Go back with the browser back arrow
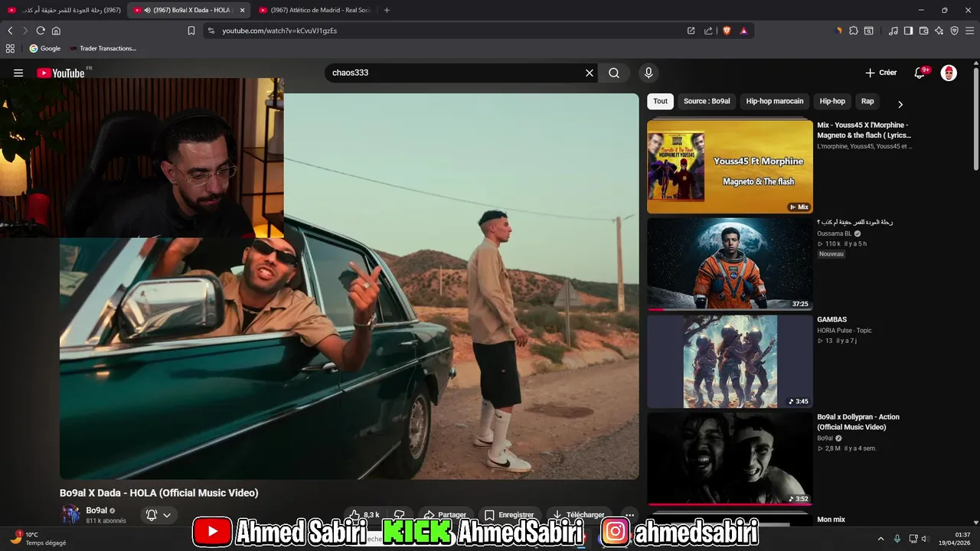 pyautogui.click(x=10, y=31)
